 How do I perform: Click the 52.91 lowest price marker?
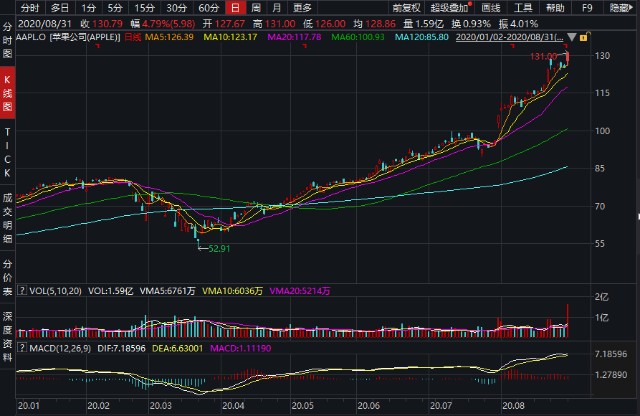pyautogui.click(x=217, y=248)
